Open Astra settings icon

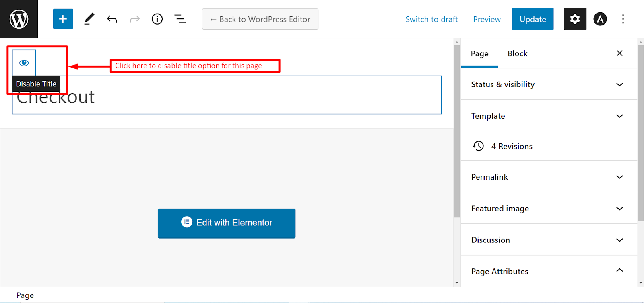(x=600, y=19)
